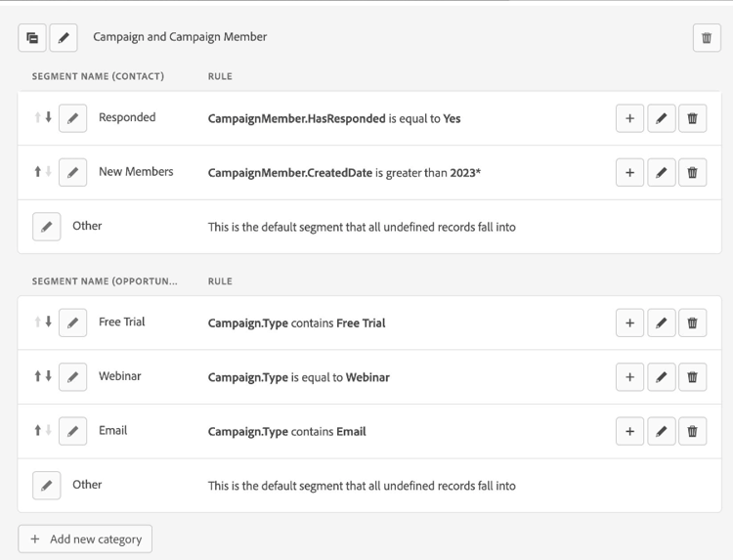Delete the Responded segment
The height and width of the screenshot is (560, 733).
click(692, 118)
